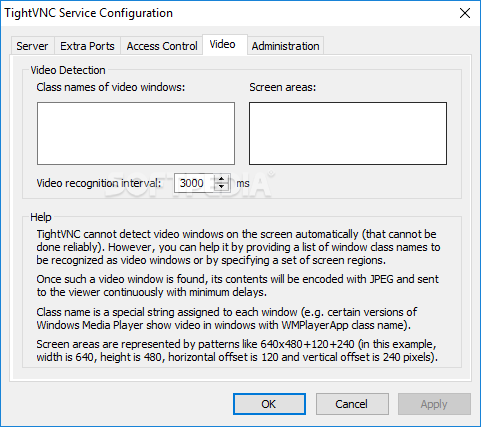Confirm settings with the OK button

click(x=269, y=404)
